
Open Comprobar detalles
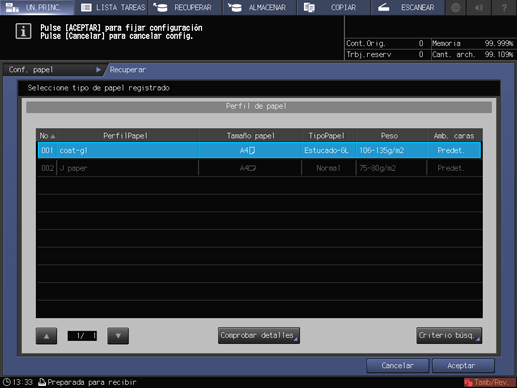click(259, 335)
